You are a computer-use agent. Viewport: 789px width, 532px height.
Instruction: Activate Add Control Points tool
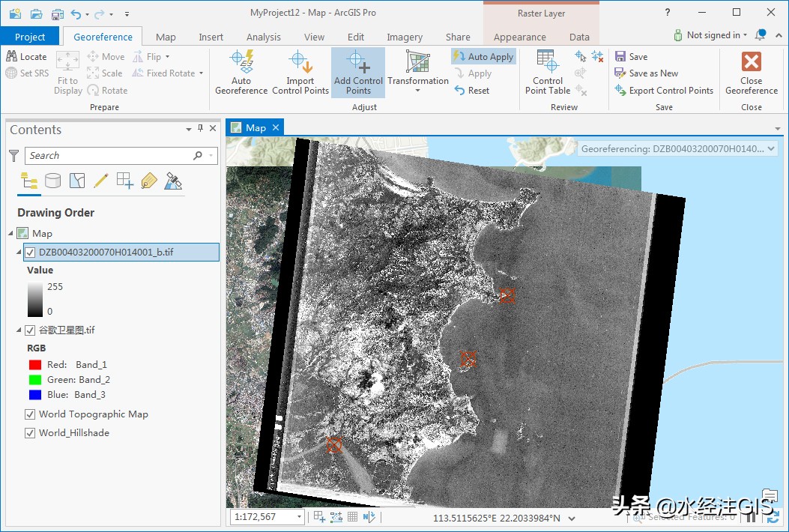pyautogui.click(x=358, y=73)
